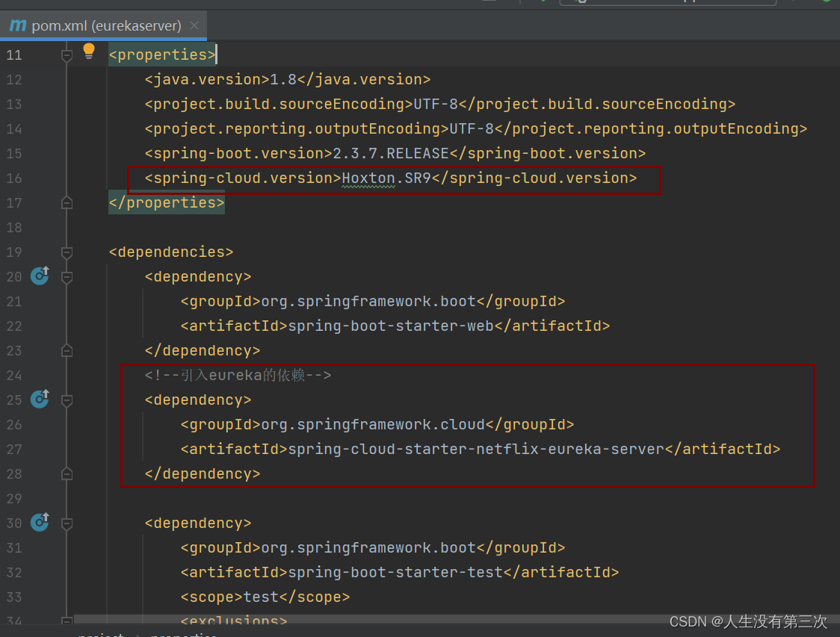Close the pom.xml (eurekaserver) tab
The image size is (840, 637).
[x=194, y=25]
